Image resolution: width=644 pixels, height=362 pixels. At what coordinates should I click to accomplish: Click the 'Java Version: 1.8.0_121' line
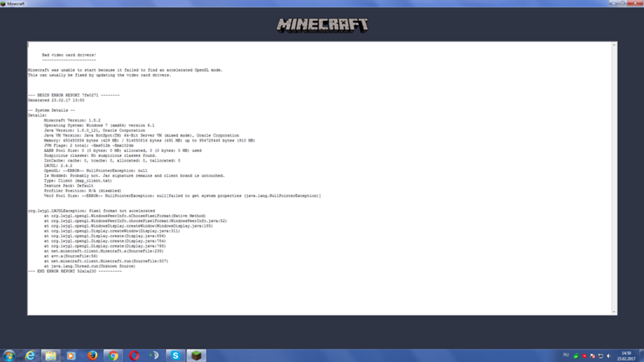94,130
